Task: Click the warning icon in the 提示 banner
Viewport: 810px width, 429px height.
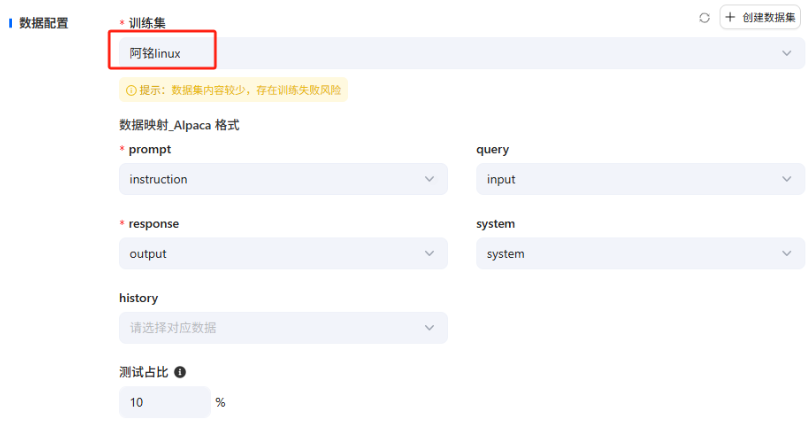Action: tap(130, 90)
